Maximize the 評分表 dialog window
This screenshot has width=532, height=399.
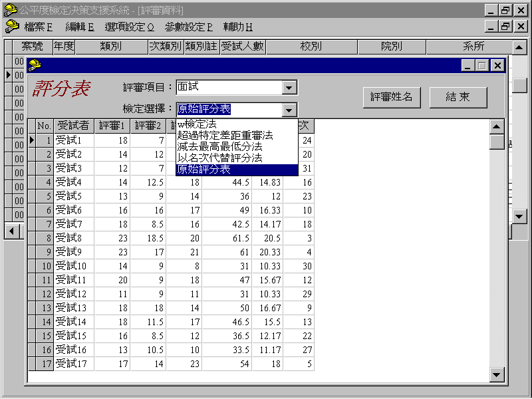tap(482, 65)
